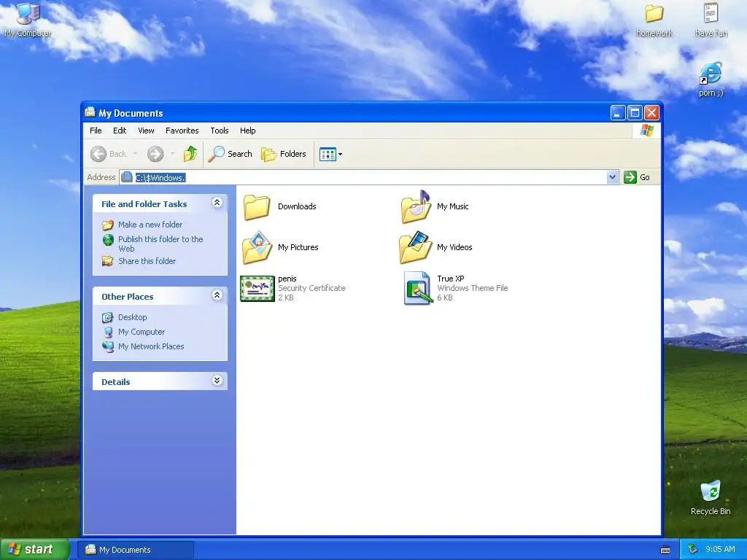The image size is (747, 560).
Task: Open My Network Places link
Action: tap(151, 346)
